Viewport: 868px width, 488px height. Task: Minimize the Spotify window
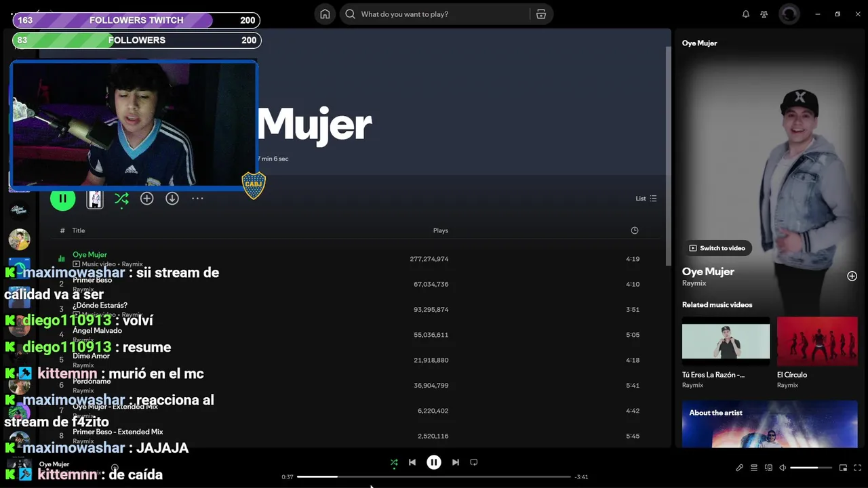(x=818, y=14)
